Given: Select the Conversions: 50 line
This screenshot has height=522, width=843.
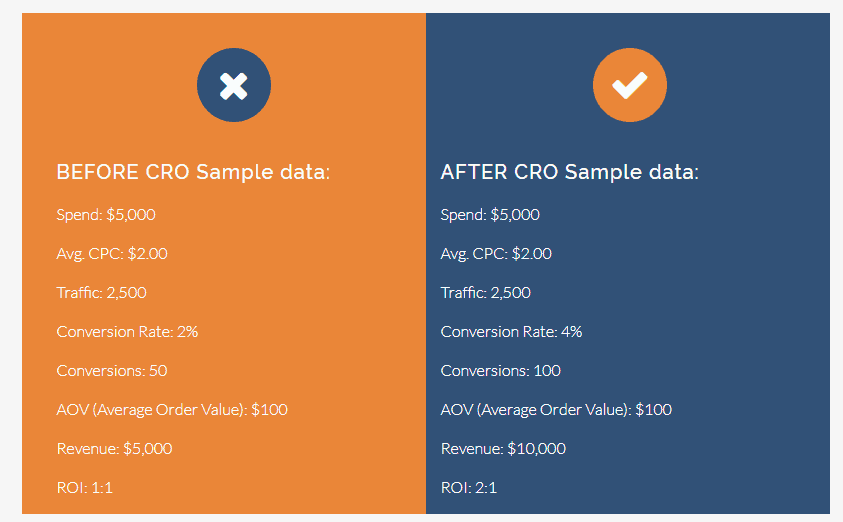Looking at the screenshot, I should [x=112, y=371].
